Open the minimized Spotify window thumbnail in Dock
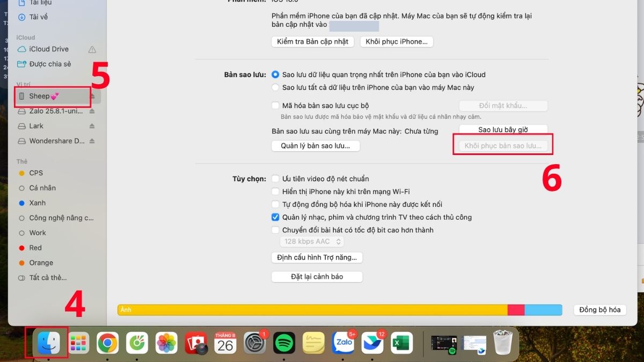 444,343
